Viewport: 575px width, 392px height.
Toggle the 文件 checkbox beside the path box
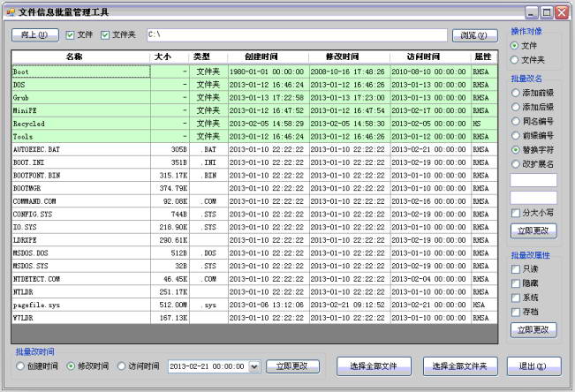(x=70, y=34)
